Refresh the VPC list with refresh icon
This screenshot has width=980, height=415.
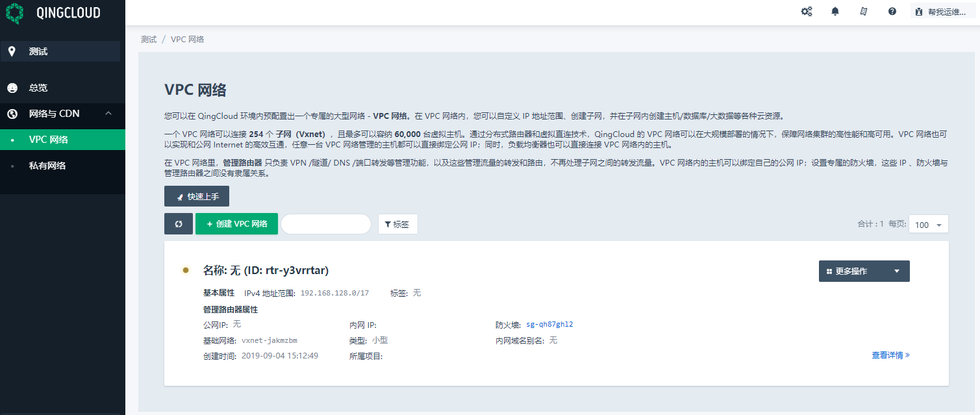tap(179, 223)
